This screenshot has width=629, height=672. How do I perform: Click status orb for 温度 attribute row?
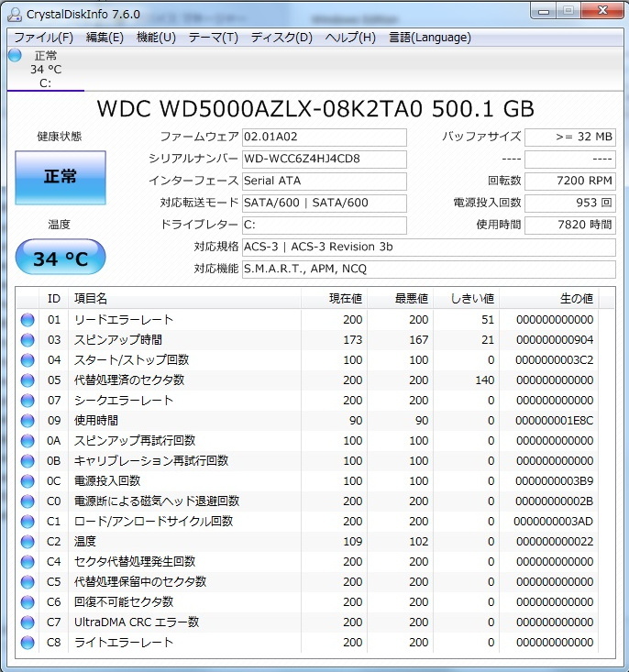[x=28, y=542]
